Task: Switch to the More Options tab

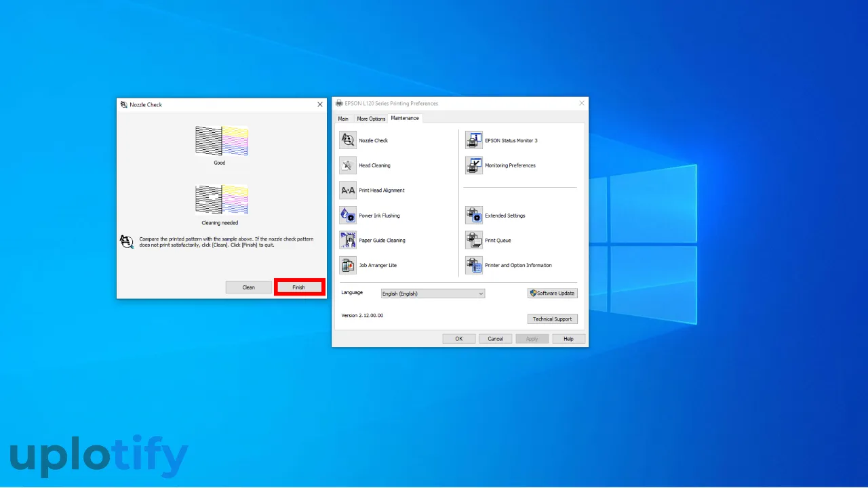Action: click(371, 119)
